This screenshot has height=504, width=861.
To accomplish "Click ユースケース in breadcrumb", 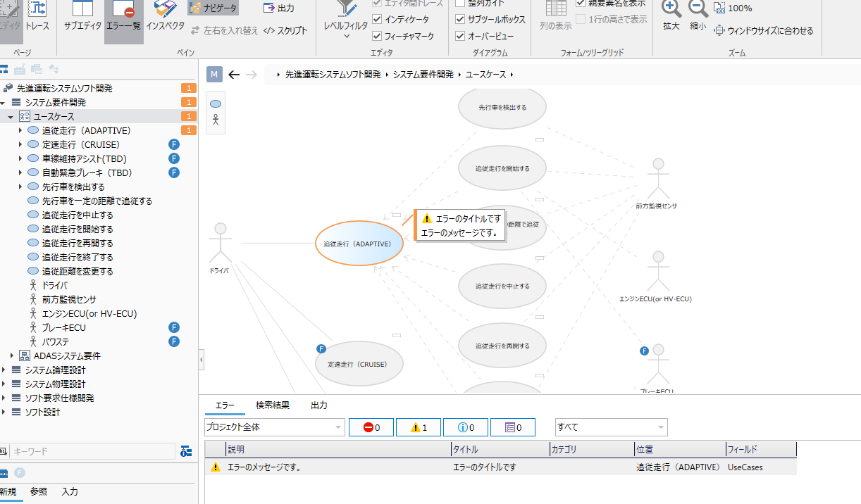I will [486, 74].
